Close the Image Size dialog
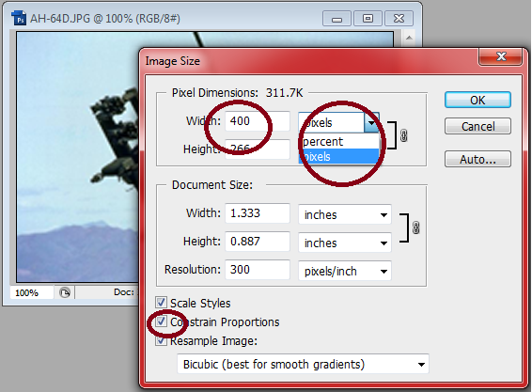This screenshot has height=392, width=532. pyautogui.click(x=500, y=56)
